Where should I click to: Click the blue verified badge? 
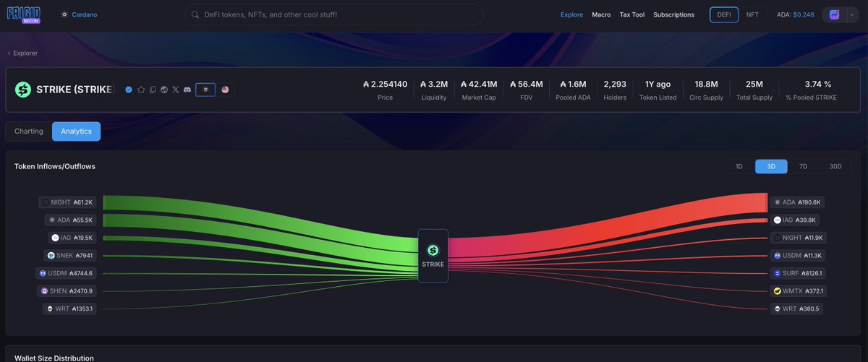click(x=129, y=90)
